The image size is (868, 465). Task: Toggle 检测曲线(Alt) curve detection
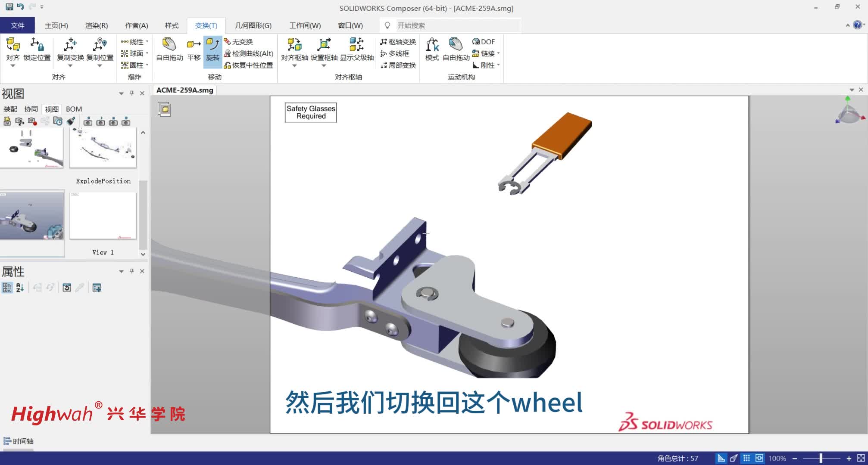(x=248, y=53)
